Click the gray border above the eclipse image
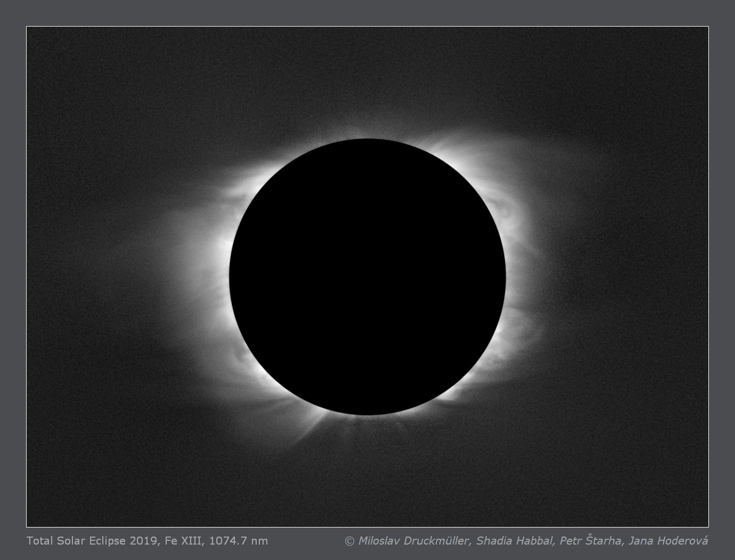 367,13
